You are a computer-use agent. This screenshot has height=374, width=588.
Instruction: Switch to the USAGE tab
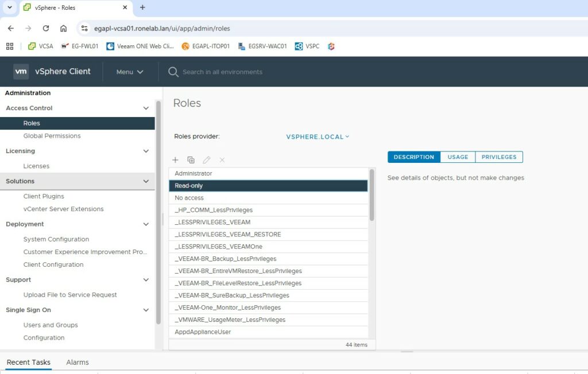click(458, 157)
